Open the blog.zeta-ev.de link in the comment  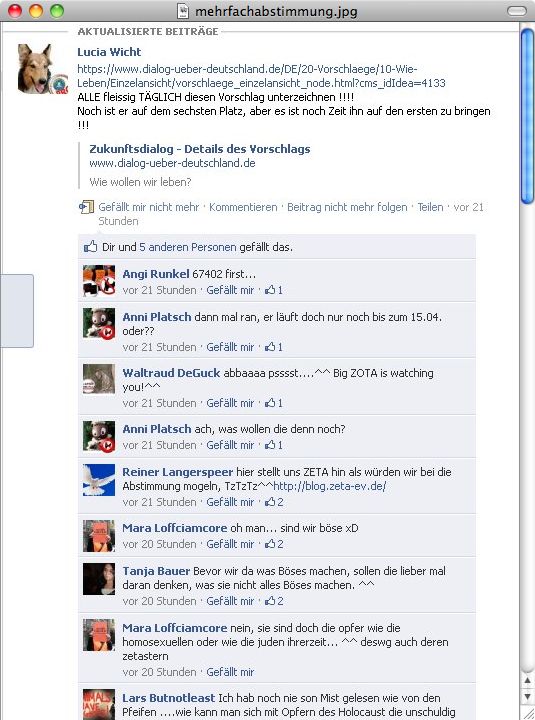pyautogui.click(x=329, y=486)
